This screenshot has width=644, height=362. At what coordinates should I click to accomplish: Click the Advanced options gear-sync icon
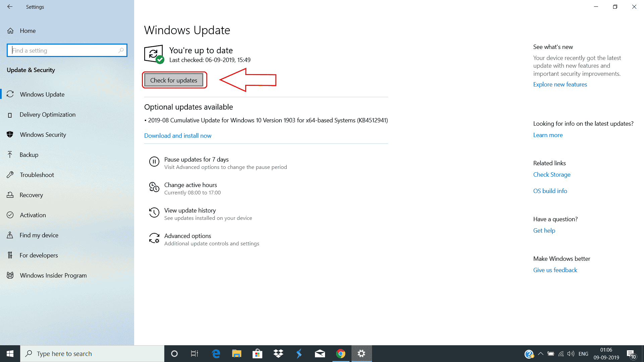tap(154, 238)
